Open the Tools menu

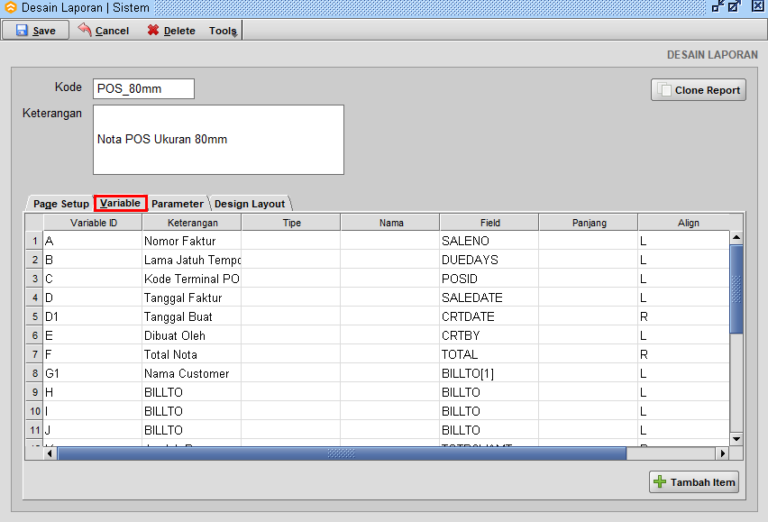tap(222, 30)
